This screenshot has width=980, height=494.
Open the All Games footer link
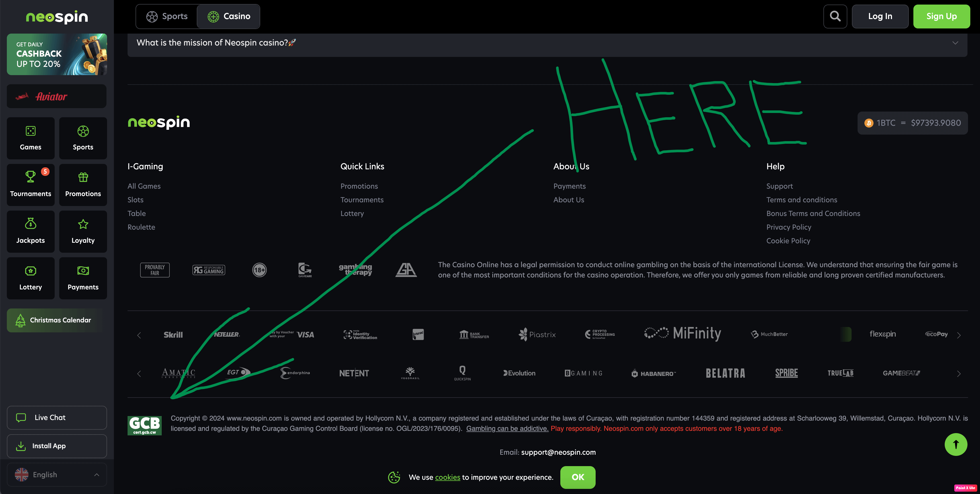(144, 186)
